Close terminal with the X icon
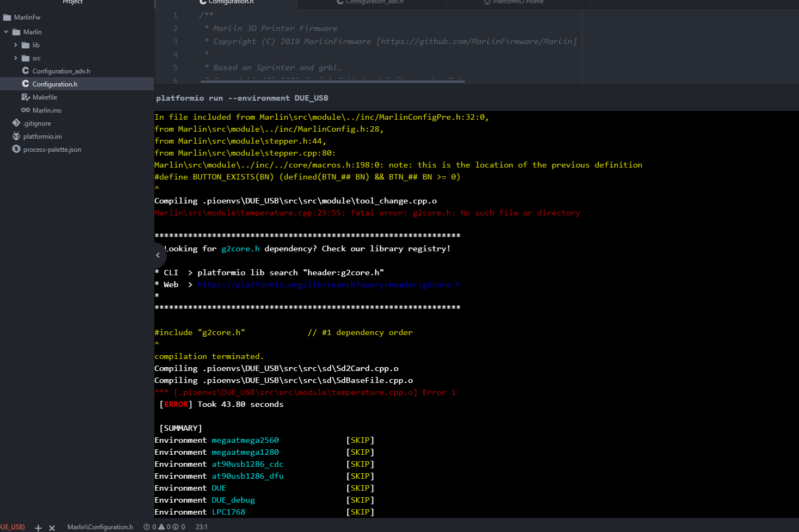The height and width of the screenshot is (532, 799). coord(52,528)
